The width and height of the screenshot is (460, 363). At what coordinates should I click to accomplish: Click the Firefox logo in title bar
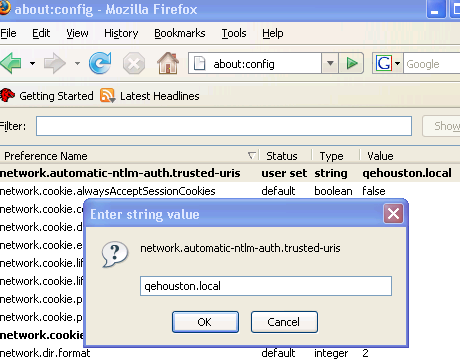[5, 8]
